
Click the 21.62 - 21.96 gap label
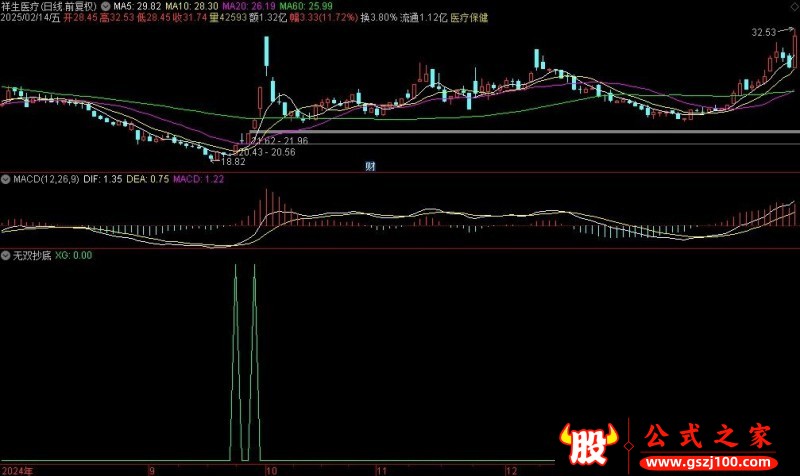pyautogui.click(x=280, y=141)
